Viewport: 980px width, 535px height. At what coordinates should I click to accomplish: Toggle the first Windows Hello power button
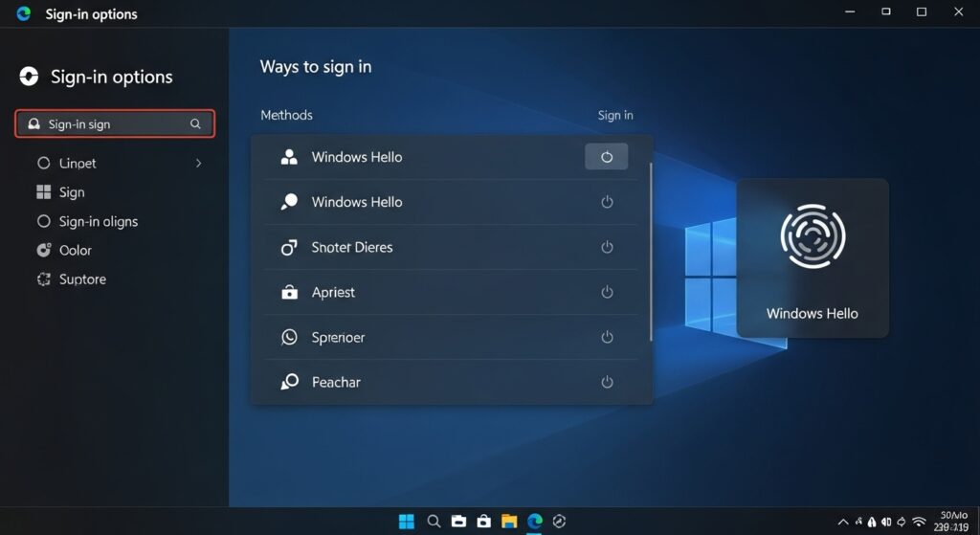[606, 157]
